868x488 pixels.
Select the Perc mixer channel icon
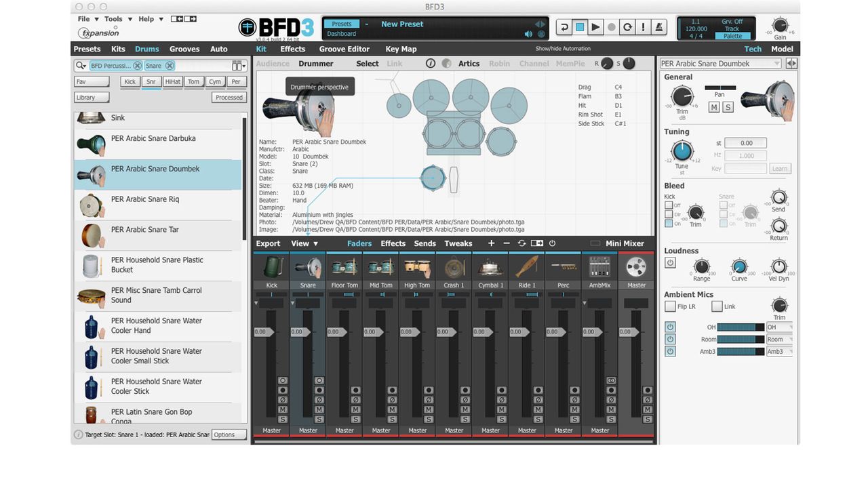(564, 267)
